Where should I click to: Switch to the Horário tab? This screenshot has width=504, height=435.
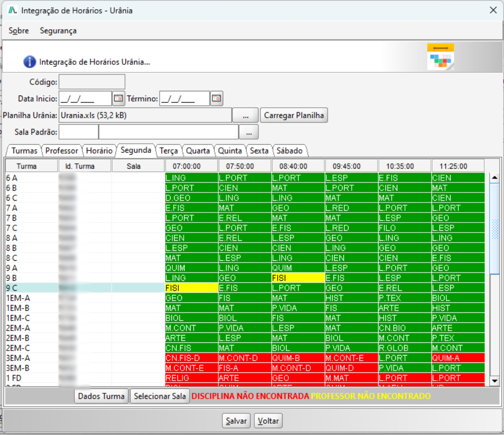pos(99,150)
